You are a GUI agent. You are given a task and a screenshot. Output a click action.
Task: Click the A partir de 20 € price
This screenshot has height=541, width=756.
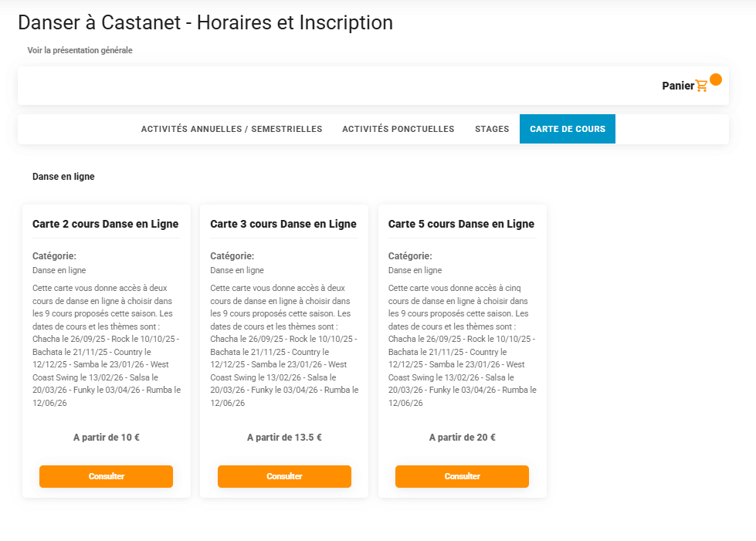[x=463, y=438]
